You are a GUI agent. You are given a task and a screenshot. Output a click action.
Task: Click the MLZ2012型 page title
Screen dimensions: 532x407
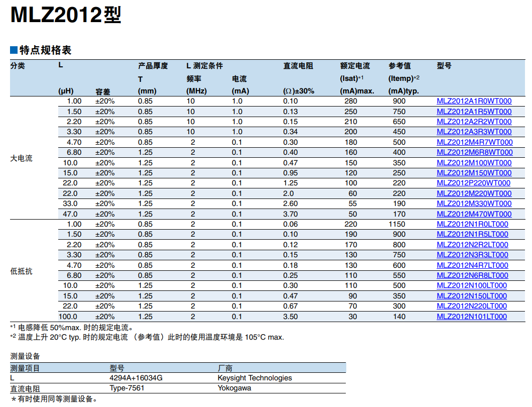click(66, 15)
